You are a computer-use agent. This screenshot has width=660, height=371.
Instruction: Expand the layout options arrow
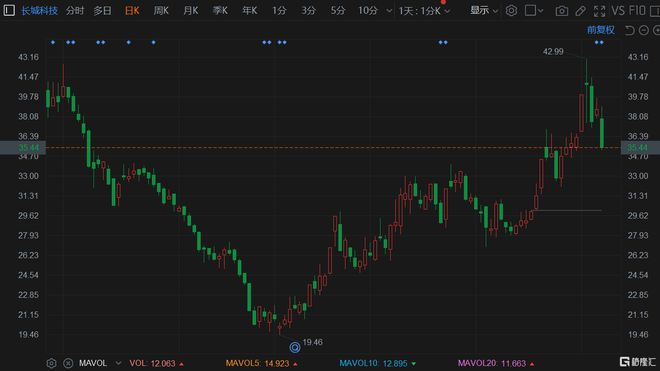[541, 11]
